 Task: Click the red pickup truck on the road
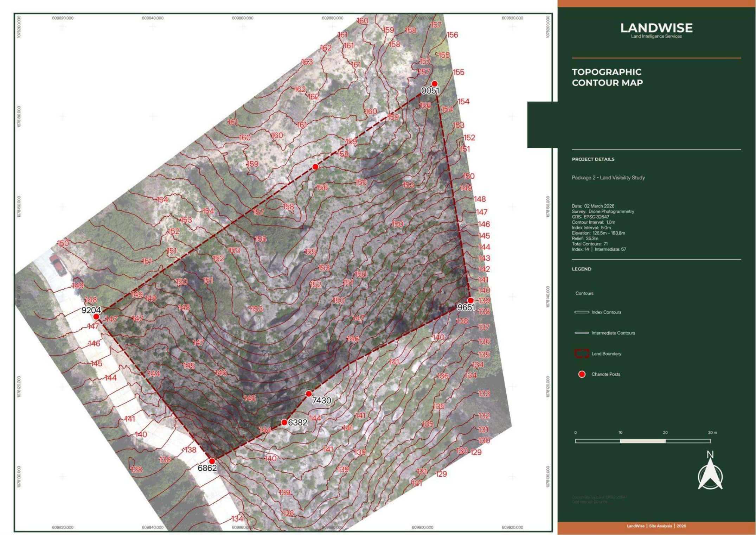58,265
